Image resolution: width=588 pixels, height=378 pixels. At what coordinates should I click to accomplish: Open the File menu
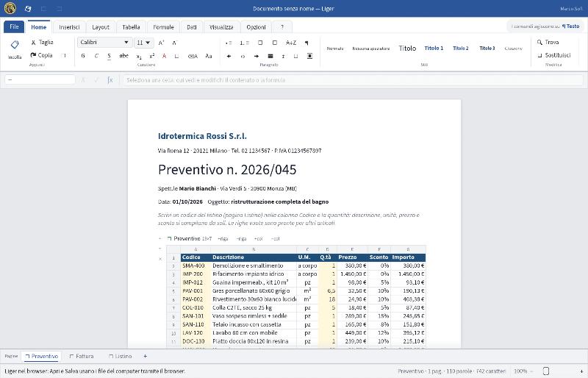[x=14, y=27]
